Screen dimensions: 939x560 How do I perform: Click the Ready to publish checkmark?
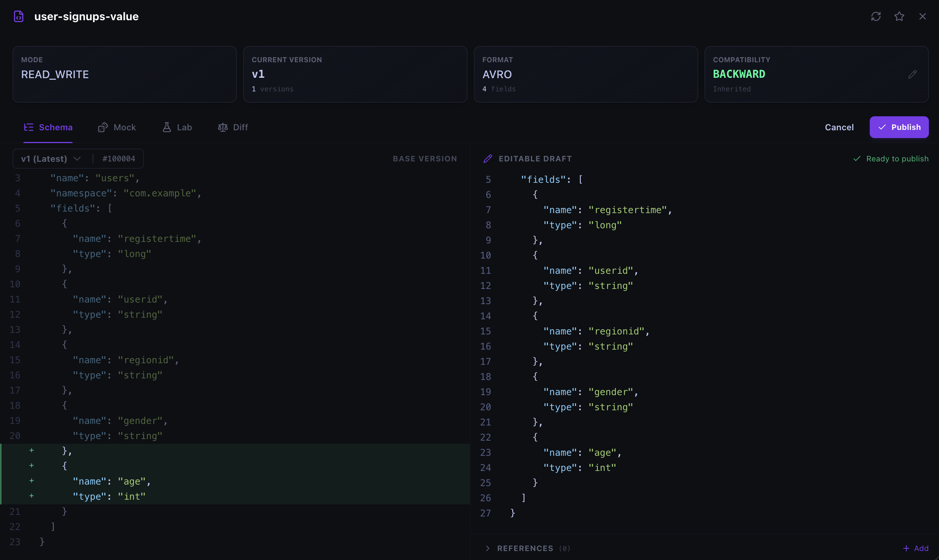[x=857, y=159]
